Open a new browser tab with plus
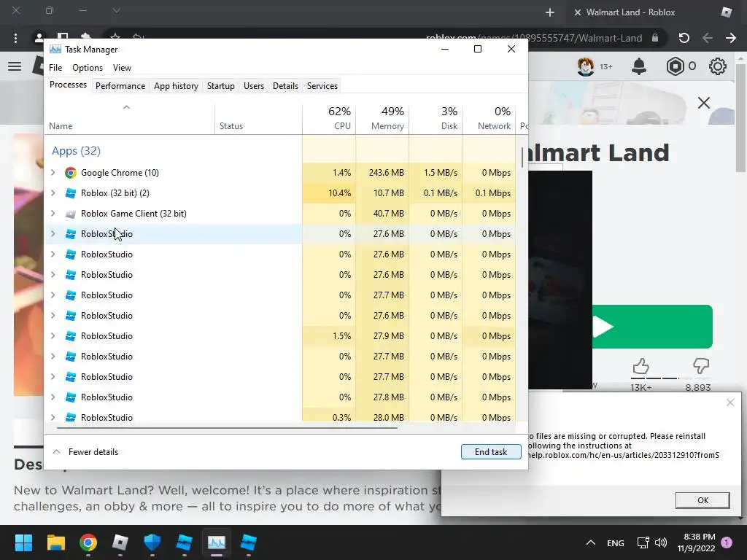Viewport: 747px width, 560px height. click(550, 12)
